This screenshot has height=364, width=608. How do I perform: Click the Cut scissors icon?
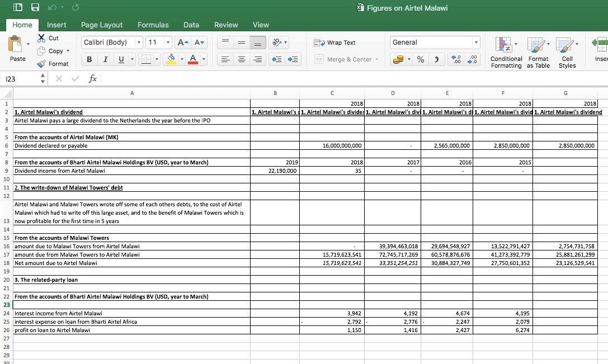[x=41, y=38]
